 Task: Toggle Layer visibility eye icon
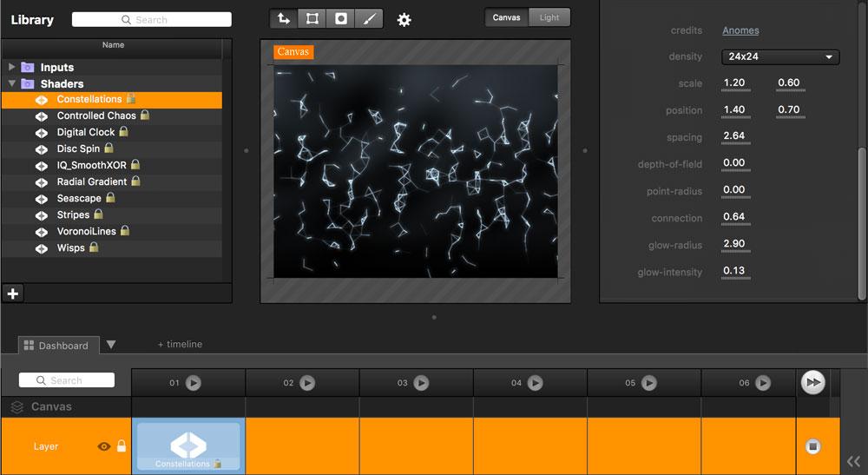pos(104,446)
